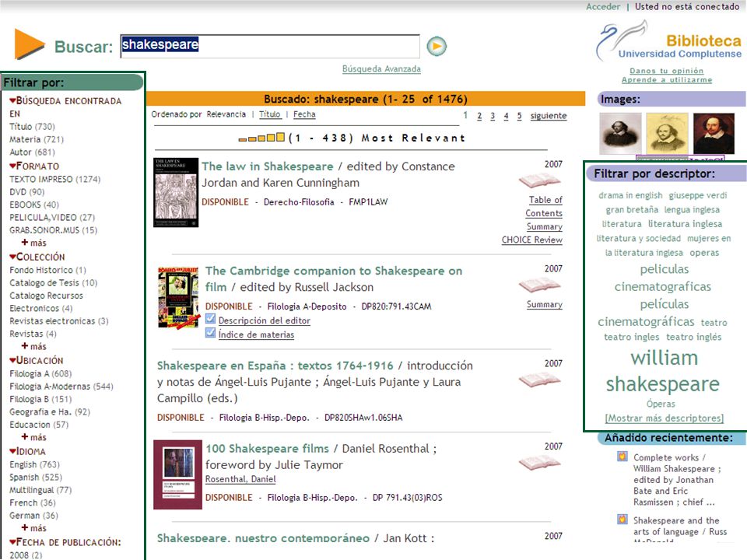Open the yellow-background Shakespeare portrait
The height and width of the screenshot is (560, 747).
tap(667, 134)
